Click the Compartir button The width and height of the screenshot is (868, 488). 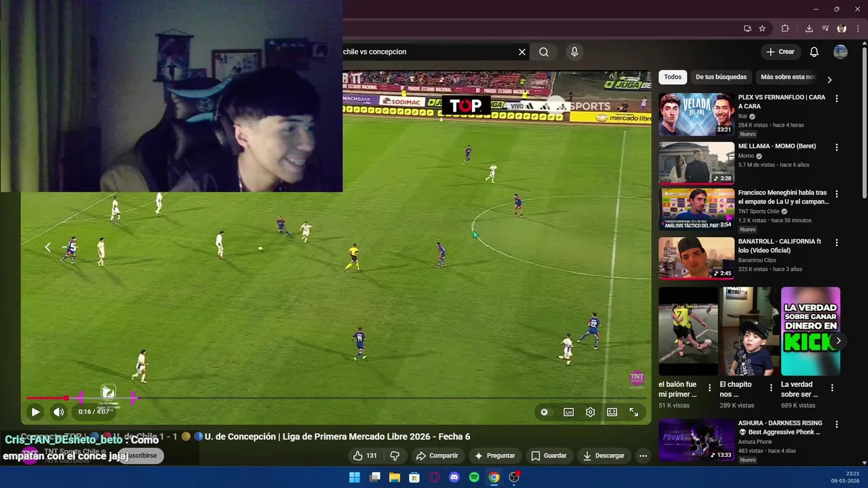tap(437, 455)
